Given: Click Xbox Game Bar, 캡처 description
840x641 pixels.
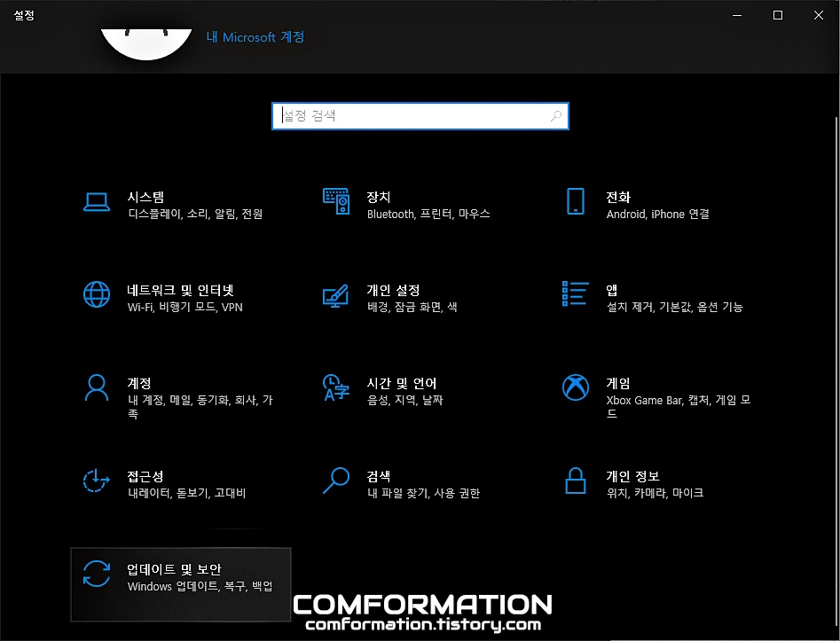Looking at the screenshot, I should pyautogui.click(x=679, y=406).
